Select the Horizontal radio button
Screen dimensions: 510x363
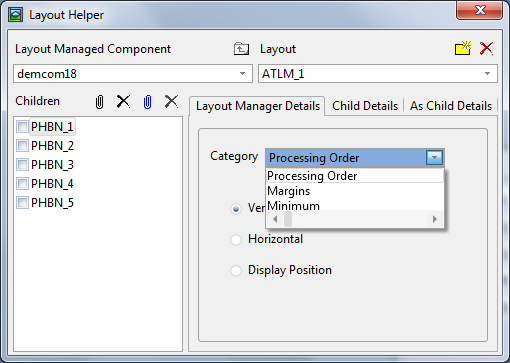click(236, 240)
